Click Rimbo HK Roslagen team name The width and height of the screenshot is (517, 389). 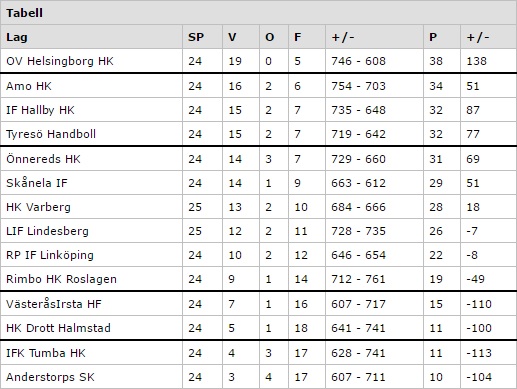61,279
